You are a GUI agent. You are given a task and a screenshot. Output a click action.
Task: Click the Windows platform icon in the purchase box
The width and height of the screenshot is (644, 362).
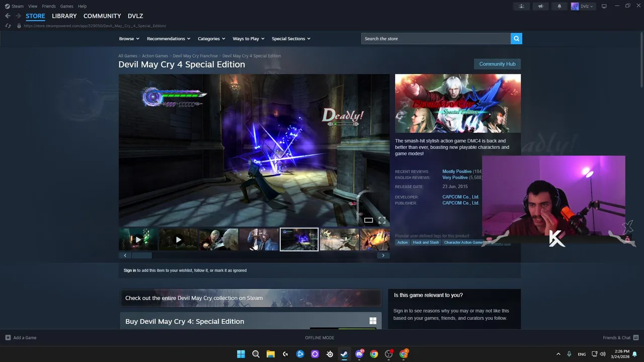(x=373, y=321)
